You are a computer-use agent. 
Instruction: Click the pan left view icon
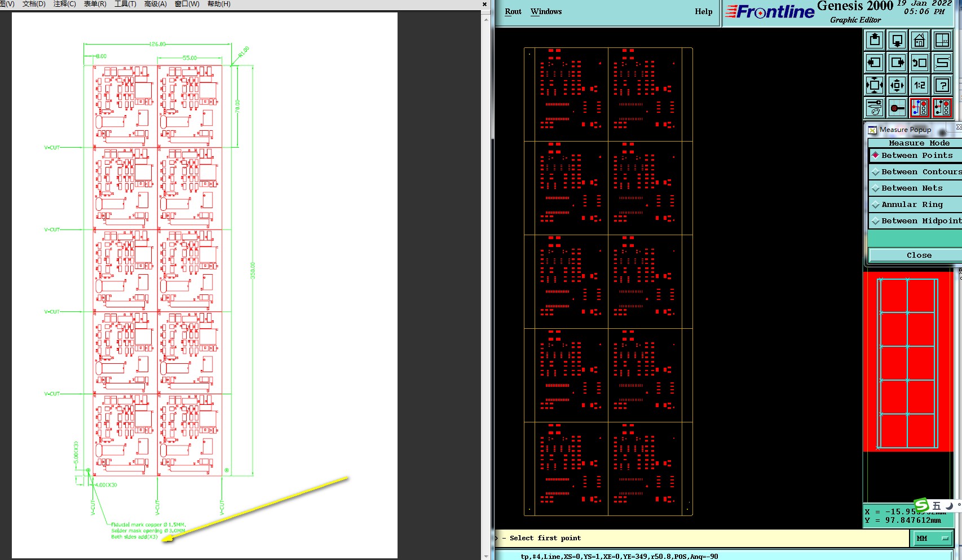[x=875, y=63]
